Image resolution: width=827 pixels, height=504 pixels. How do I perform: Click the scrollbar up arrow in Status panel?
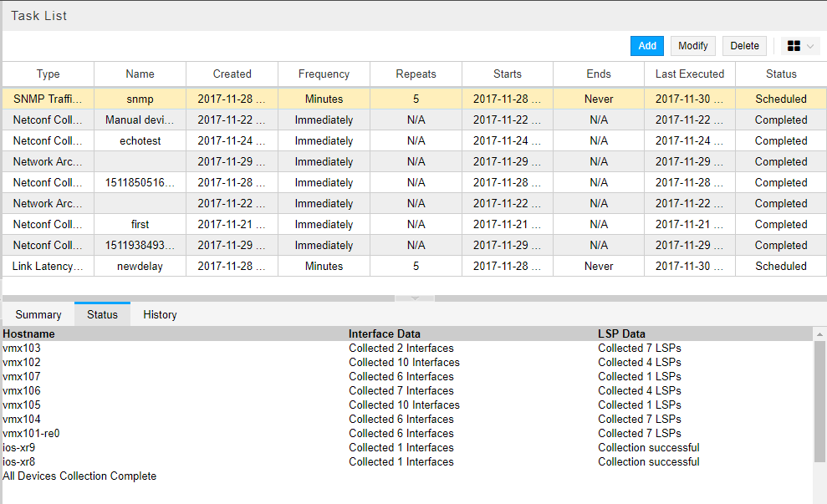point(819,333)
